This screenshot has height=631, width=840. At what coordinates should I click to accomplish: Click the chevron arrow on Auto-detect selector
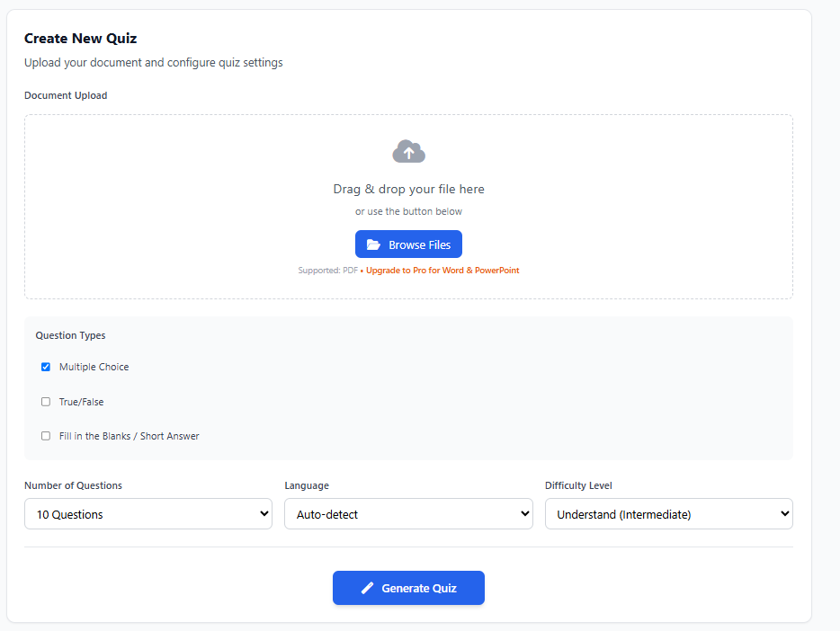click(x=525, y=513)
